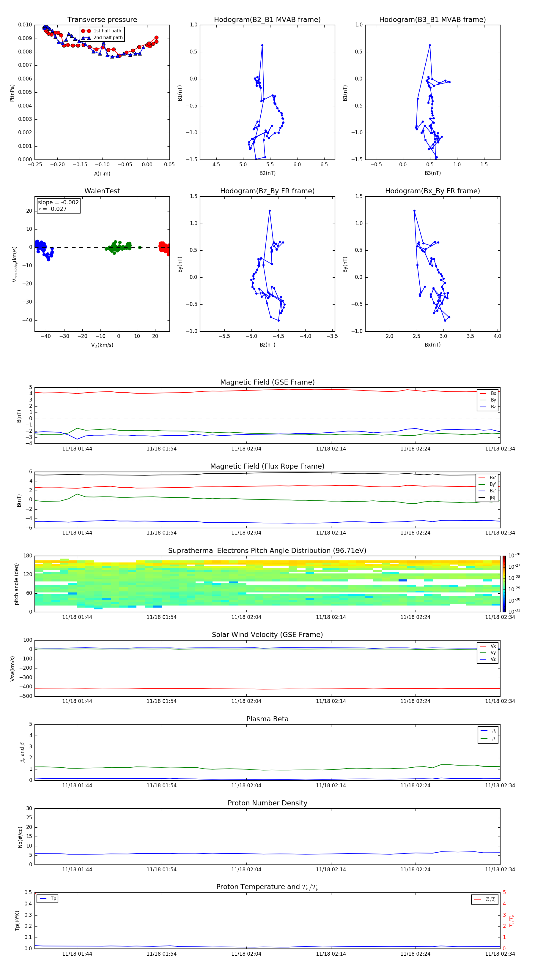Viewport: 535px width, 980px height.
Task: Click the "WalenTest" plot title
Action: [x=102, y=191]
